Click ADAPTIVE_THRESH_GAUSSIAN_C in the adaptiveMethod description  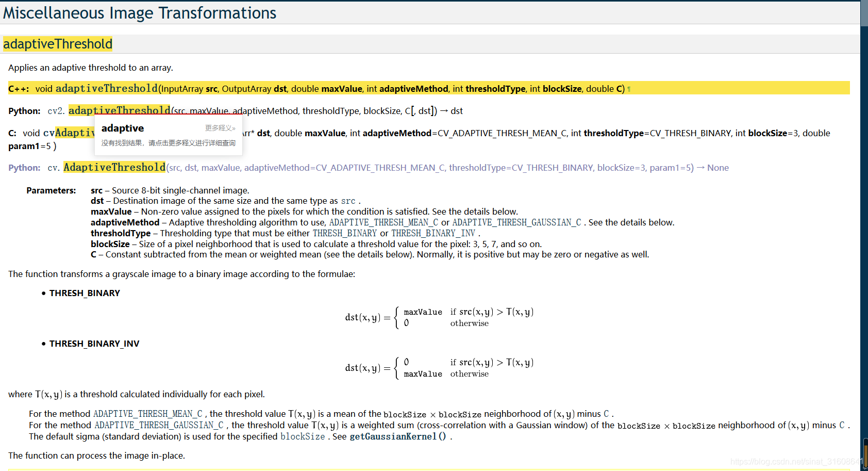(x=516, y=222)
